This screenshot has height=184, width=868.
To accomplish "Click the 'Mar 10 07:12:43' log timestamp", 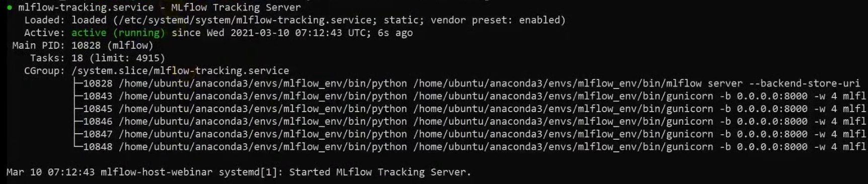I will click(x=50, y=172).
